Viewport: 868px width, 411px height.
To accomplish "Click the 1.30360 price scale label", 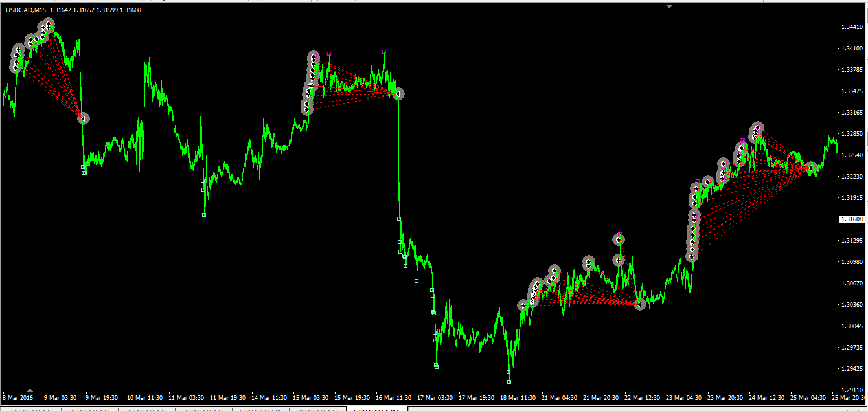I will point(852,305).
